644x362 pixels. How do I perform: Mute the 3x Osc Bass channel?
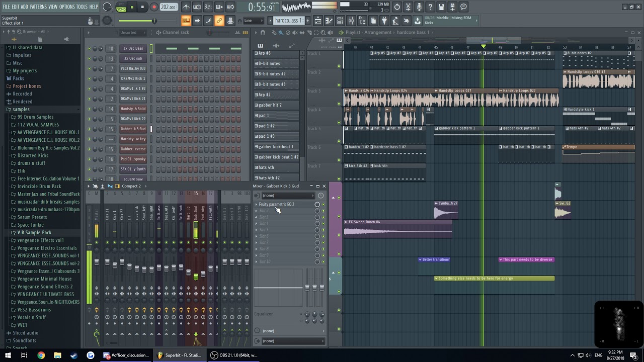tap(89, 49)
